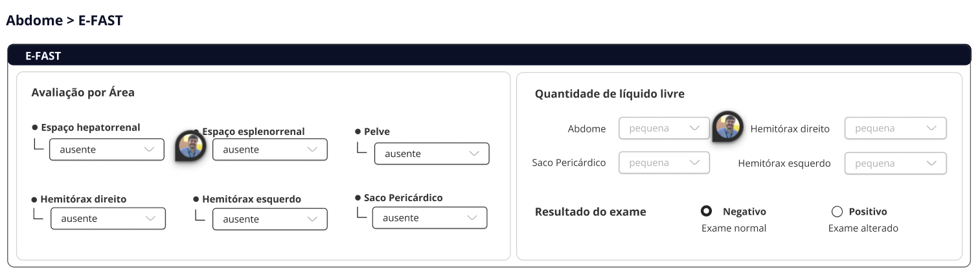Screen dimensions: 980x279
Task: Open the Abdome quantity dropdown
Action: [664, 128]
